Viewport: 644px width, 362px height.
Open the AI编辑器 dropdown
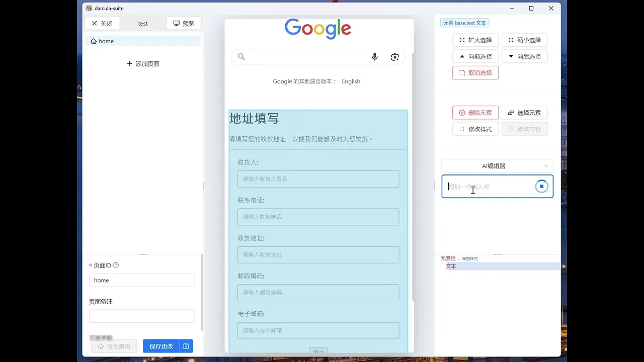[497, 166]
